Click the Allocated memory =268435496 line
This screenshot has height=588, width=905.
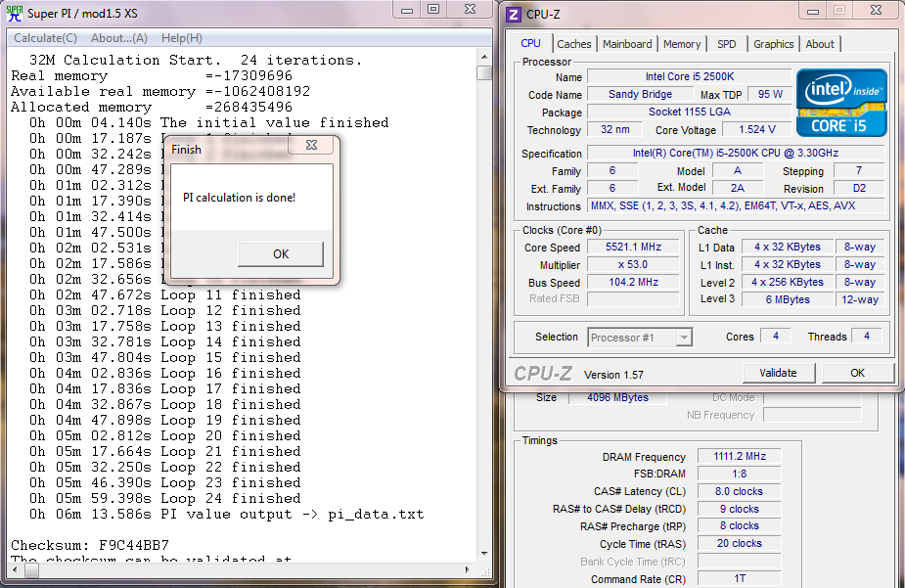pyautogui.click(x=152, y=108)
